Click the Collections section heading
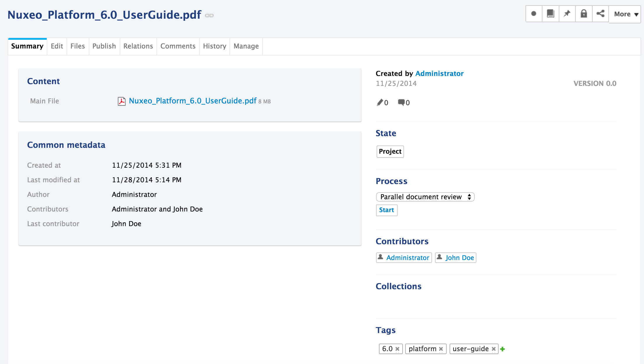 [x=398, y=286]
